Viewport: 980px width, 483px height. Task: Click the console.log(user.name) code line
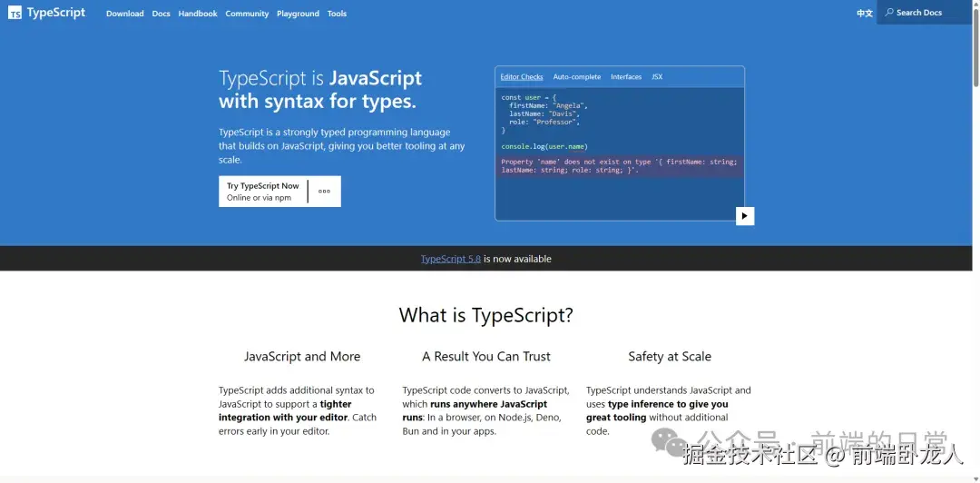point(544,146)
